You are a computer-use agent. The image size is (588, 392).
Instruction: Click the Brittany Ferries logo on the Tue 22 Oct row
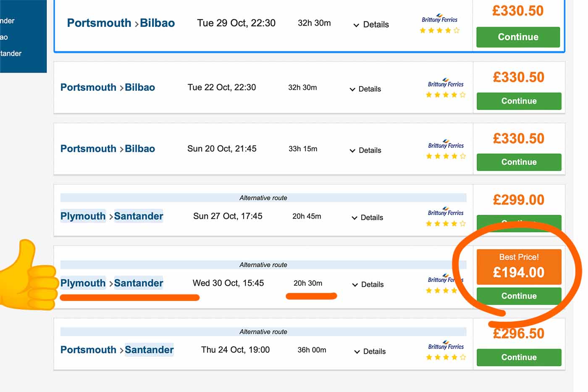coord(446,83)
